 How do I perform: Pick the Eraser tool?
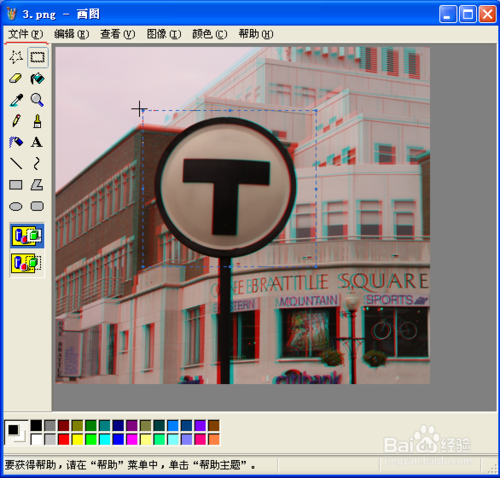[x=16, y=79]
